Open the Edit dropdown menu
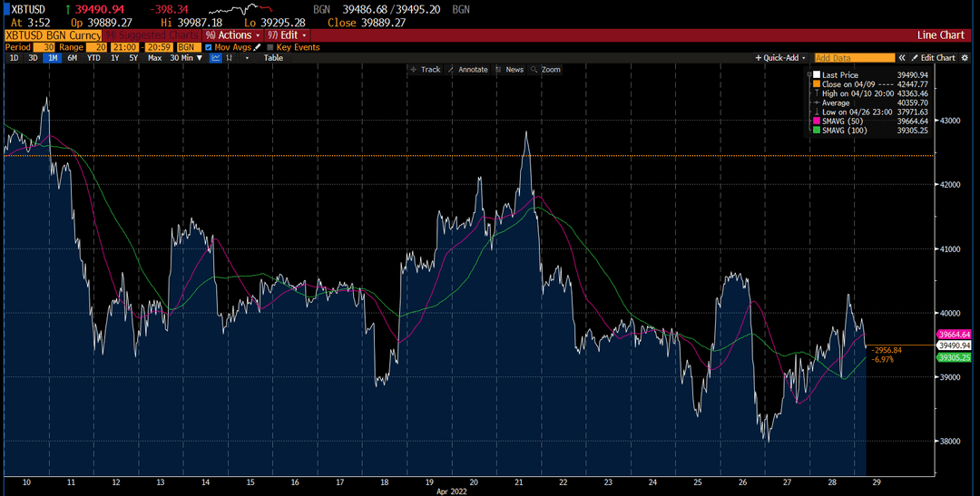This screenshot has height=496, width=980. [x=287, y=35]
